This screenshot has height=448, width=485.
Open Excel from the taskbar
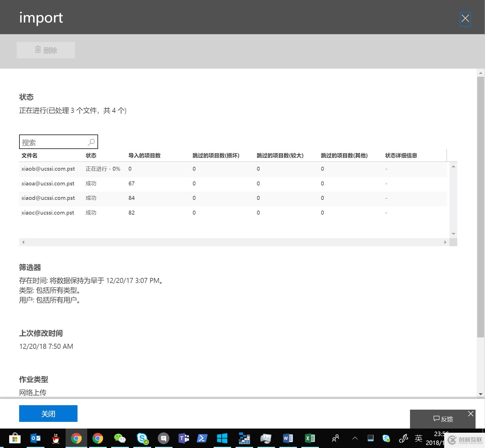(x=310, y=439)
